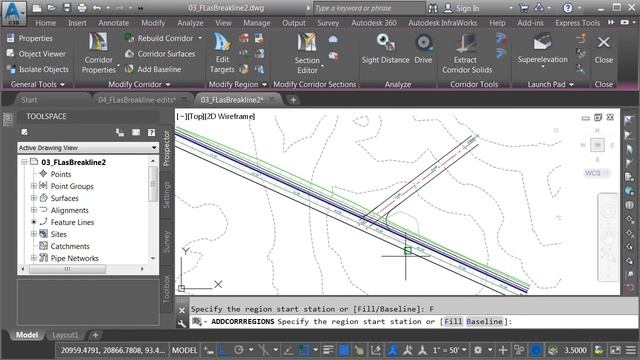Open the Home ribbon tab
The image size is (640, 360).
point(45,23)
